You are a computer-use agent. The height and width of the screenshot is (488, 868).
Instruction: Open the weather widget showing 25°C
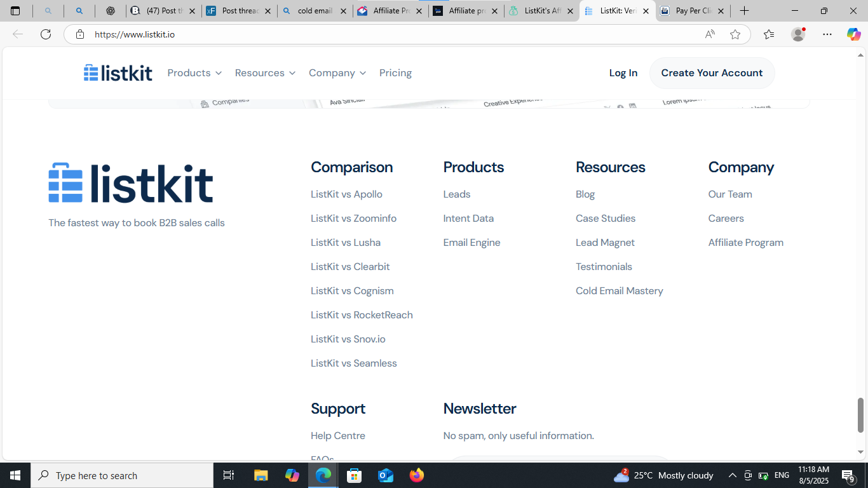663,475
